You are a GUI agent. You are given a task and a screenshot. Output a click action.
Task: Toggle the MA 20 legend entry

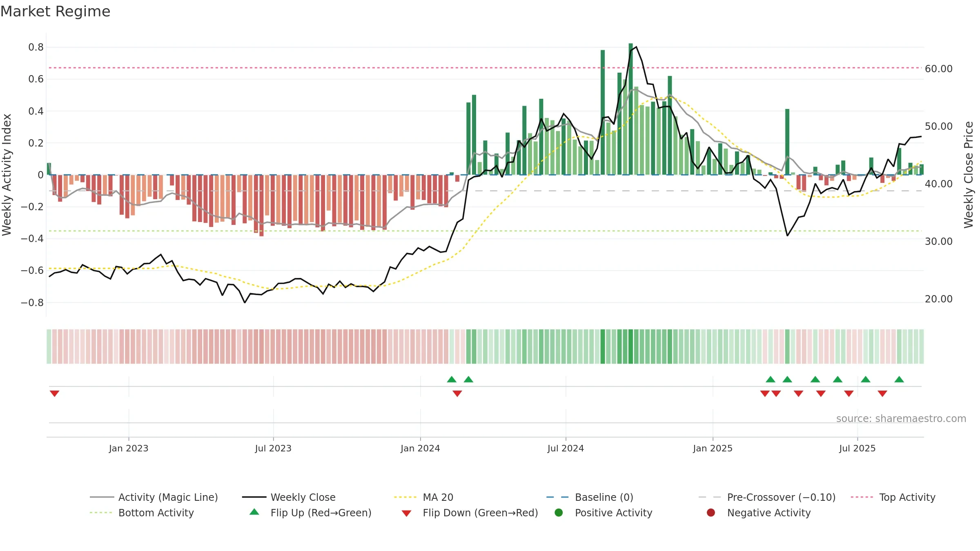pyautogui.click(x=423, y=497)
